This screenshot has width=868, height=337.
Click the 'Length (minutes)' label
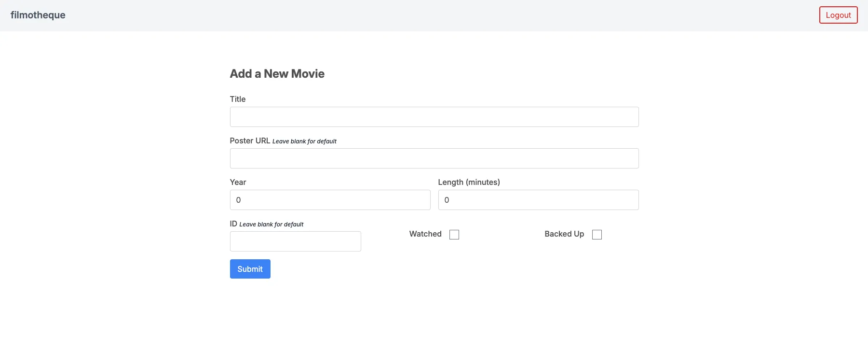[469, 182]
